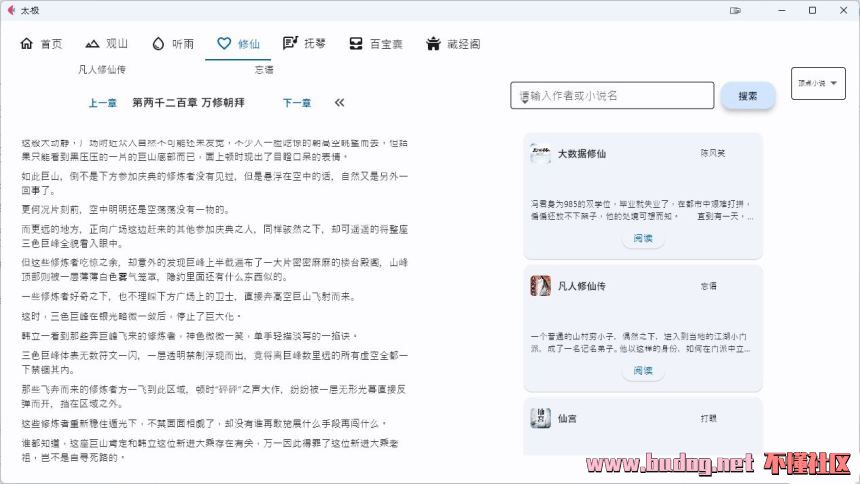860x484 pixels.
Task: Click 阅读 on 大数据修仙 card
Action: (643, 239)
